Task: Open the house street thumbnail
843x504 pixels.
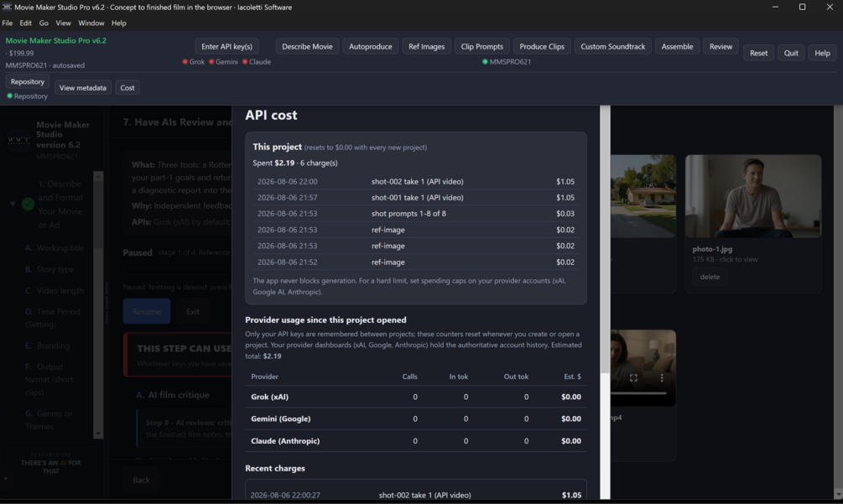Action: [x=643, y=196]
